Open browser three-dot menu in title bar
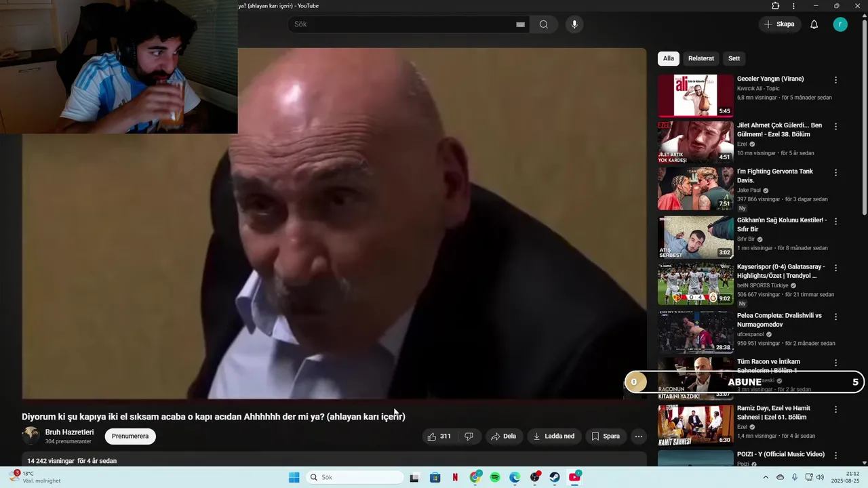868x488 pixels. click(794, 6)
